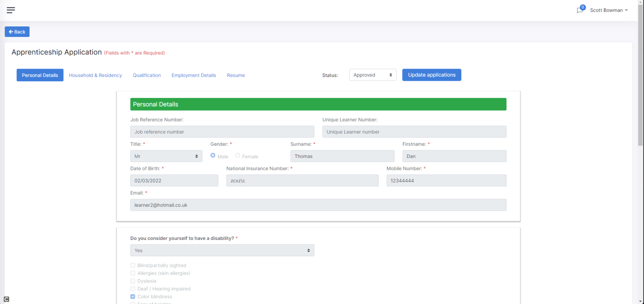Check the Dyslexia checkbox
644x304 pixels.
[x=132, y=281]
